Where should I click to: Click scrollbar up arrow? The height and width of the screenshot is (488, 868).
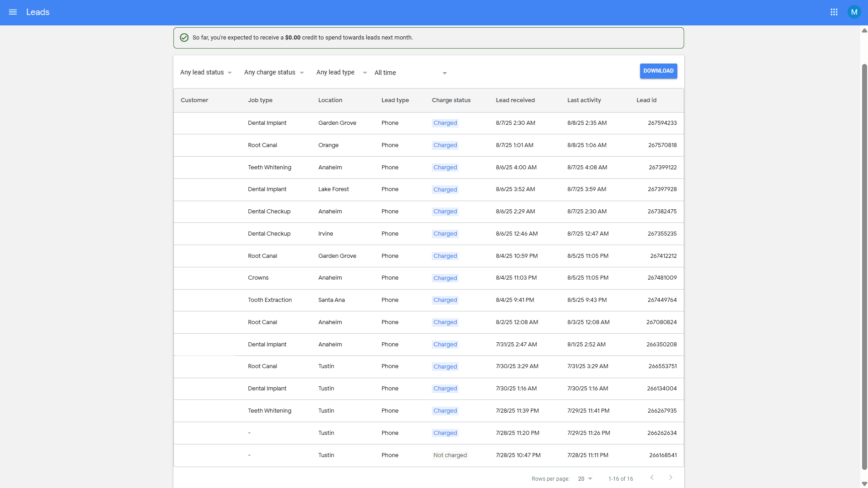[864, 31]
